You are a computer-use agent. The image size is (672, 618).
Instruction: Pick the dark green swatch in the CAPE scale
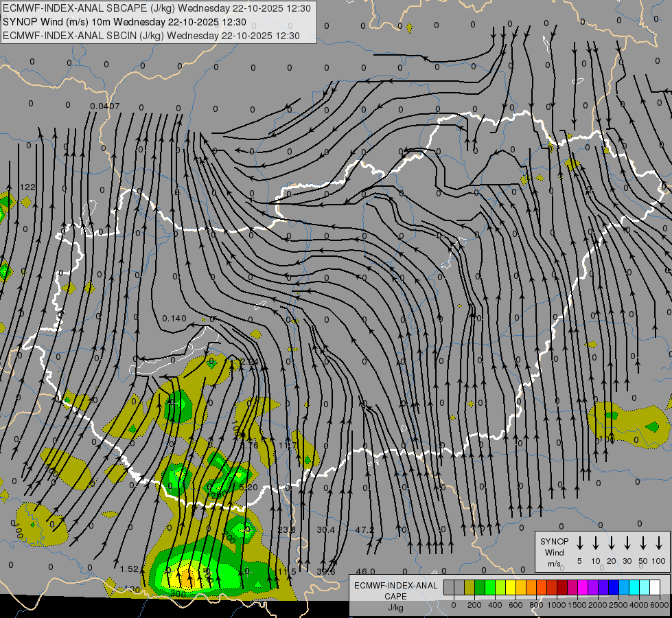[480, 587]
